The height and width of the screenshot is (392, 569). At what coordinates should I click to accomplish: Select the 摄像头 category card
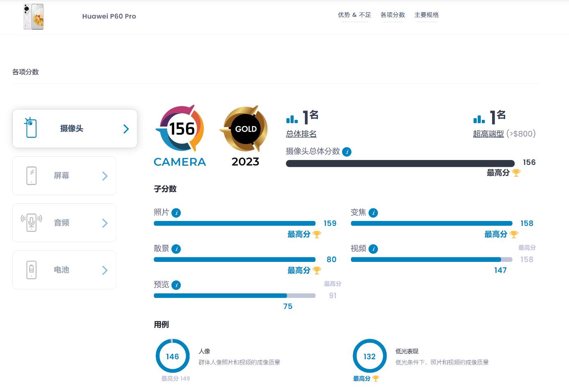pyautogui.click(x=75, y=128)
